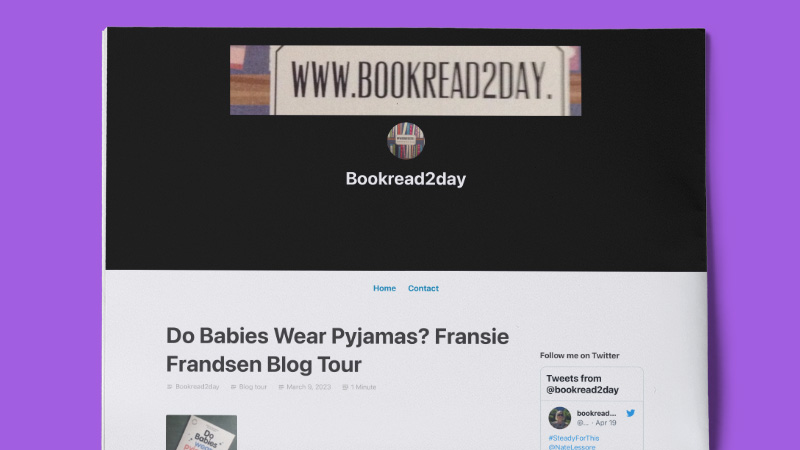Click the circular Bookread2day site logo
800x450 pixels.
coord(406,141)
